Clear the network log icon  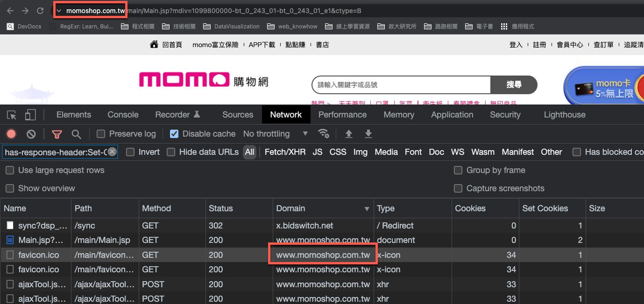pos(31,134)
